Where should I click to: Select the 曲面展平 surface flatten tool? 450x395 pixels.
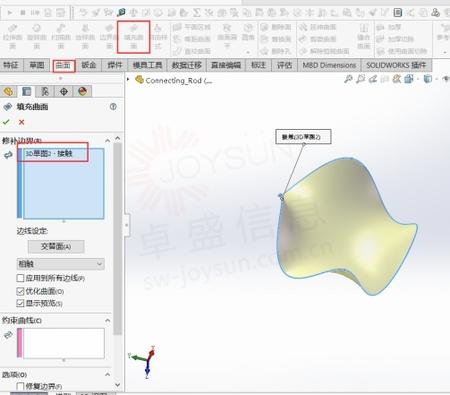pyautogui.click(x=227, y=36)
